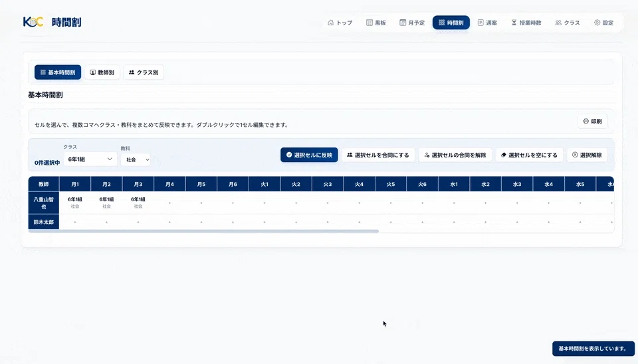This screenshot has width=638, height=364.
Task: Click the 教師 column header
Action: (44, 184)
